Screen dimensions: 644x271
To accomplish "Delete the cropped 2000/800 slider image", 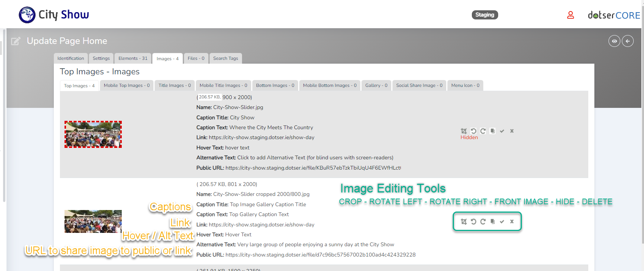I will point(512,221).
